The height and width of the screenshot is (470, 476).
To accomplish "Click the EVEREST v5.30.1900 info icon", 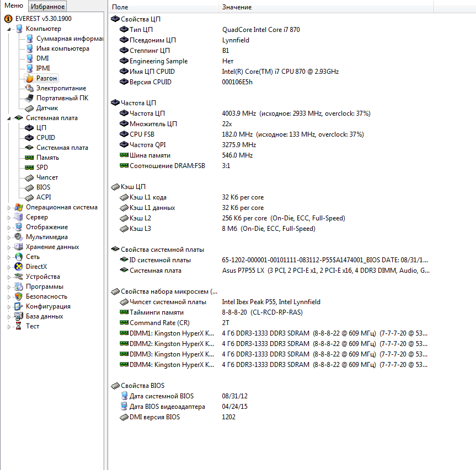I will [8, 19].
